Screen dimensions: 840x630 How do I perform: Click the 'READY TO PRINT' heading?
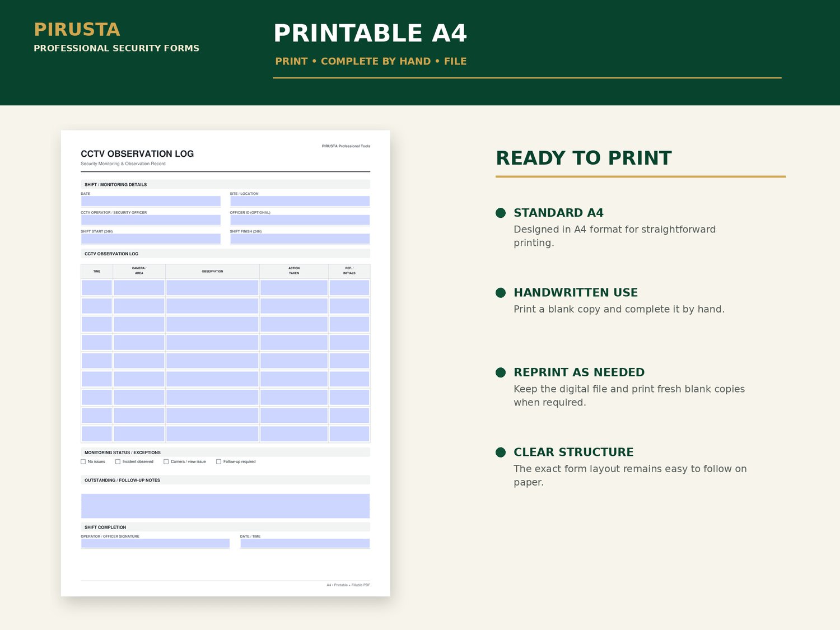pos(584,158)
